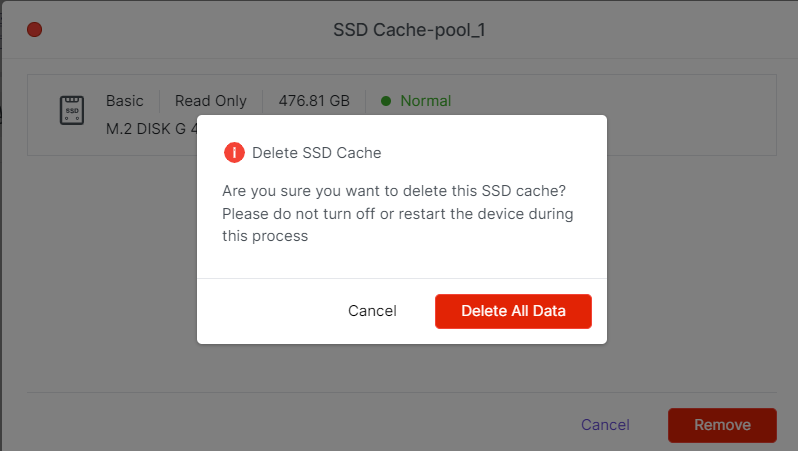This screenshot has height=451, width=798.
Task: Click the SSD Cache-pool_1 window title
Action: (x=409, y=30)
